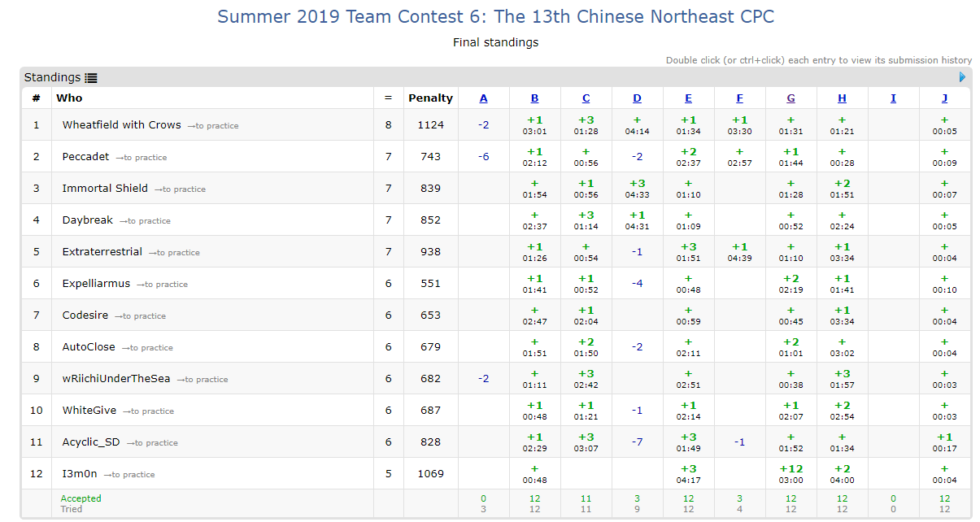Click the standings list icon
This screenshot has width=980, height=522.
[91, 78]
